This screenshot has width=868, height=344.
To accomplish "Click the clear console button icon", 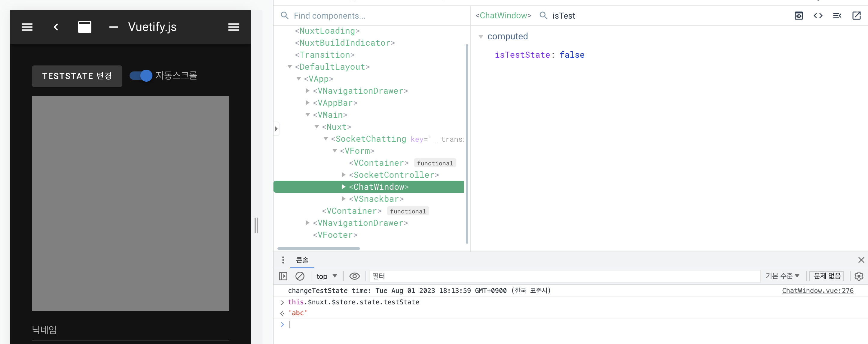I will pos(299,276).
